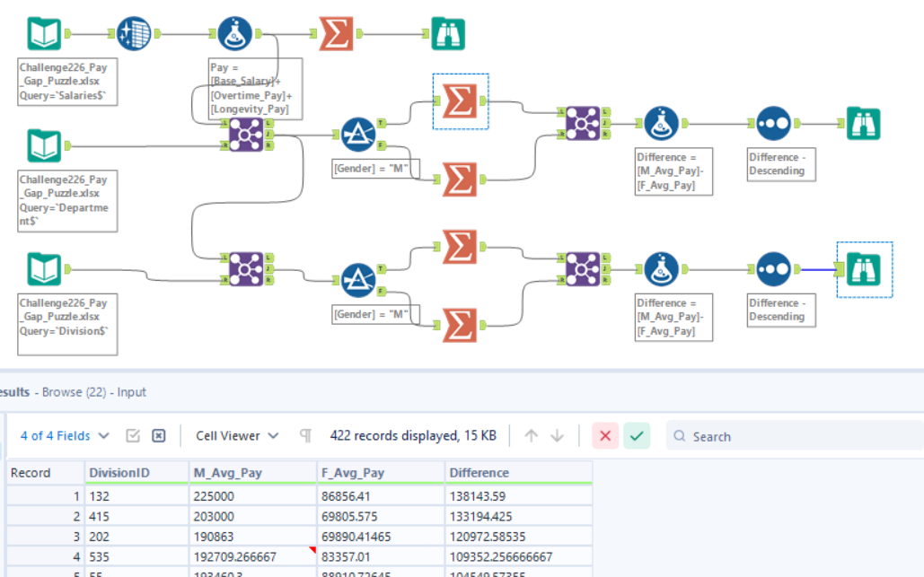Click the cell with value 203000
This screenshot has height=577, width=924.
click(253, 516)
